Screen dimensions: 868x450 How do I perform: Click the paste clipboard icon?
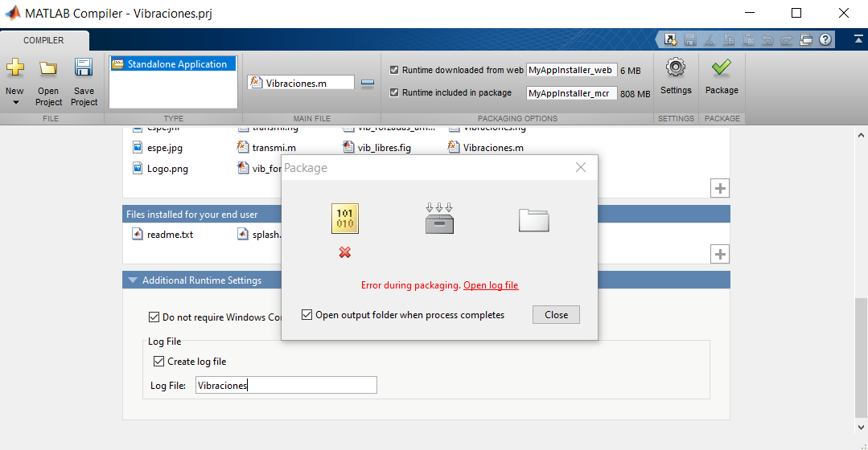pyautogui.click(x=748, y=40)
